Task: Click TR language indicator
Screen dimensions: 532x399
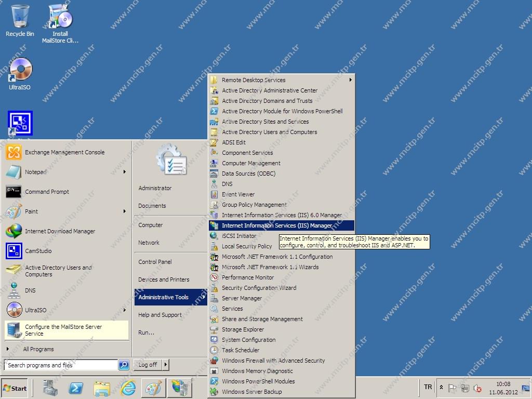Action: (x=428, y=387)
